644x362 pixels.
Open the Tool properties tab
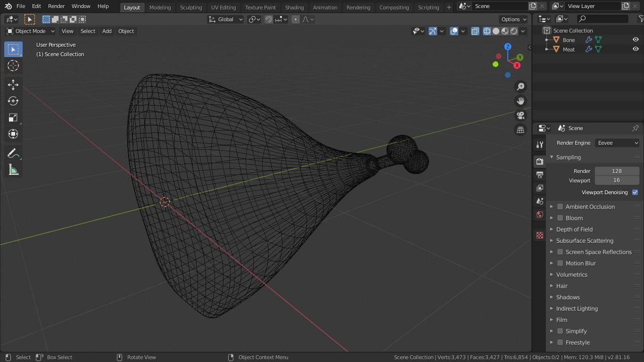click(540, 145)
